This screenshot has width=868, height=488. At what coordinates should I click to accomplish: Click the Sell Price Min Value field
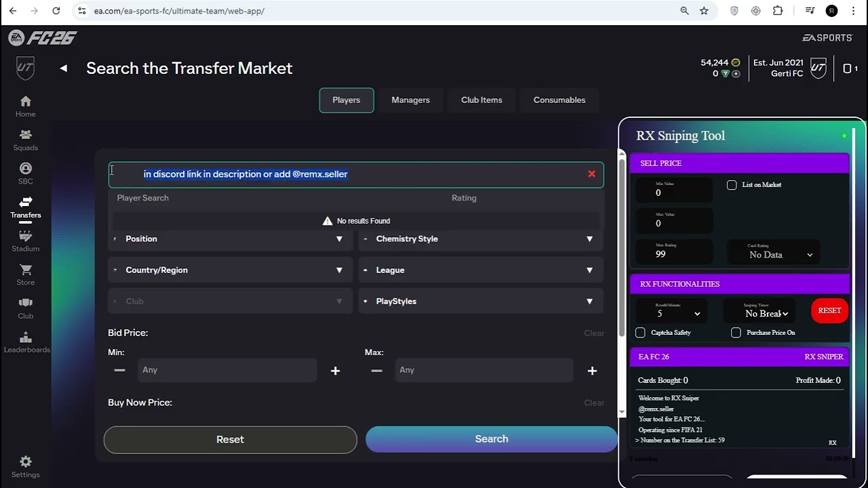click(x=675, y=190)
